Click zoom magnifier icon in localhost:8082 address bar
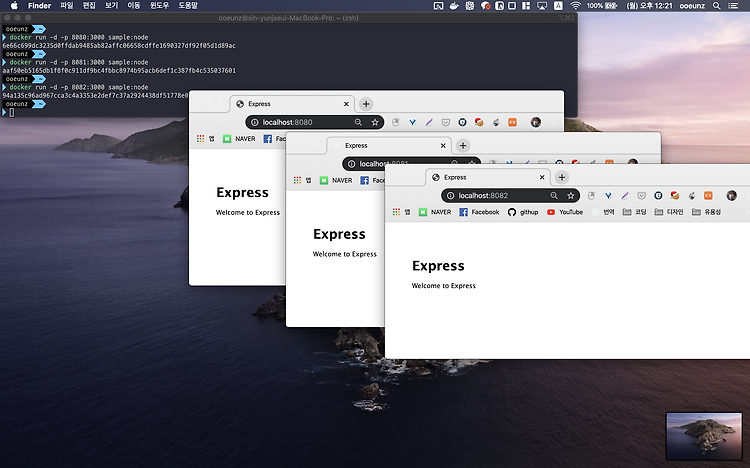 (554, 195)
